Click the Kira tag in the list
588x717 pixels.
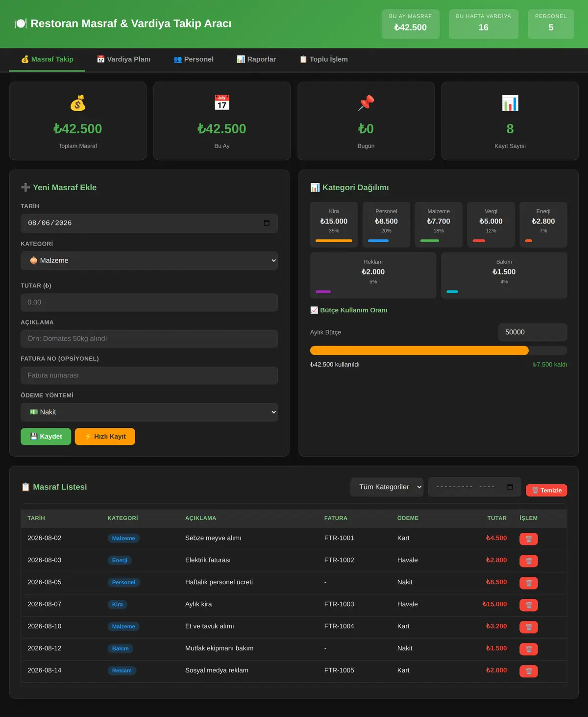118,605
